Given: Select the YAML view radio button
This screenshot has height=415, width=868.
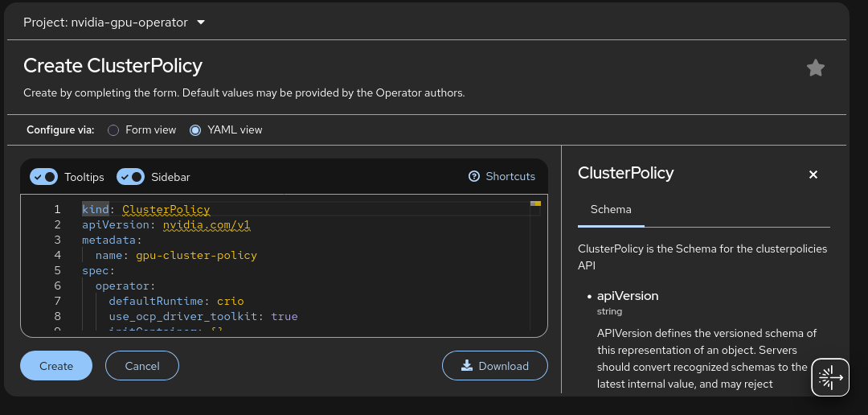Looking at the screenshot, I should coord(195,129).
